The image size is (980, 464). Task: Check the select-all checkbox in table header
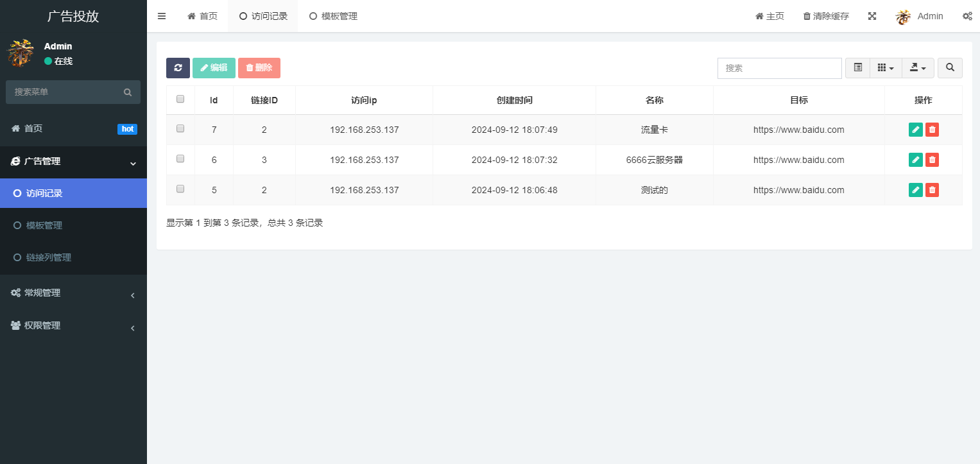tap(180, 99)
